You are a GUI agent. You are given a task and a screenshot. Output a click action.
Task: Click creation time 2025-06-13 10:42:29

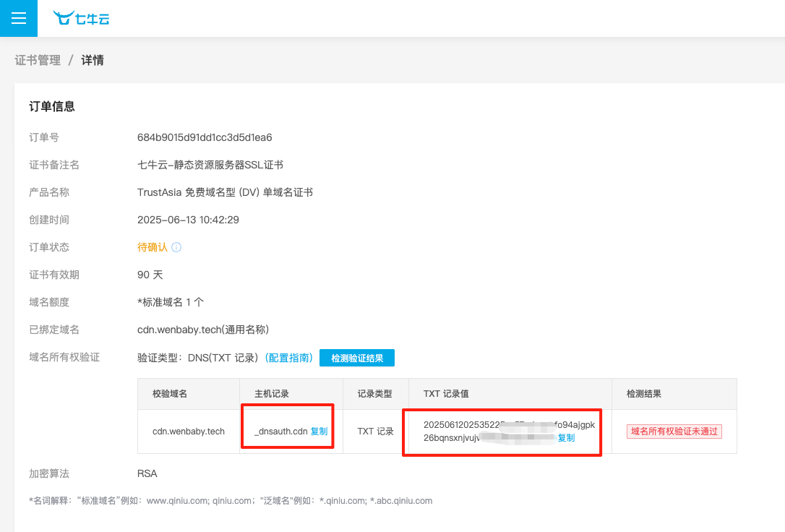[x=188, y=220]
